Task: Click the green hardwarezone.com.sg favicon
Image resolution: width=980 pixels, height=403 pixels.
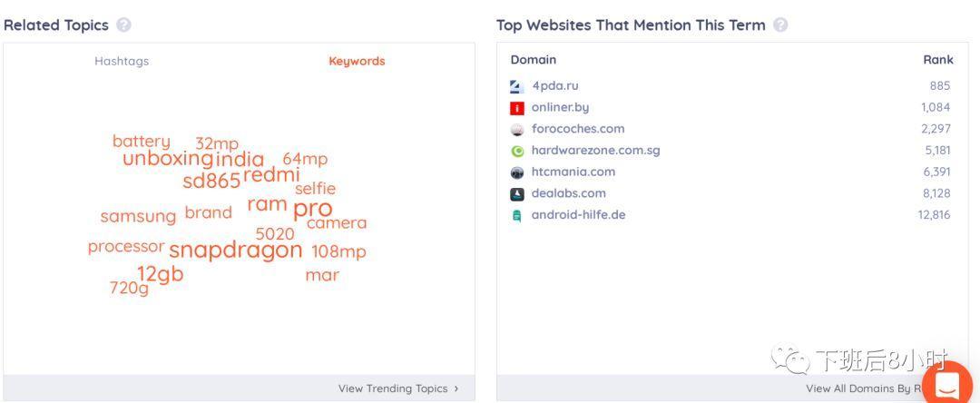Action: [517, 151]
